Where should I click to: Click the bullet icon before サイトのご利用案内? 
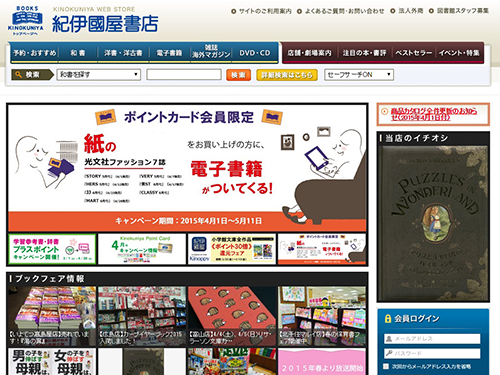click(x=234, y=11)
